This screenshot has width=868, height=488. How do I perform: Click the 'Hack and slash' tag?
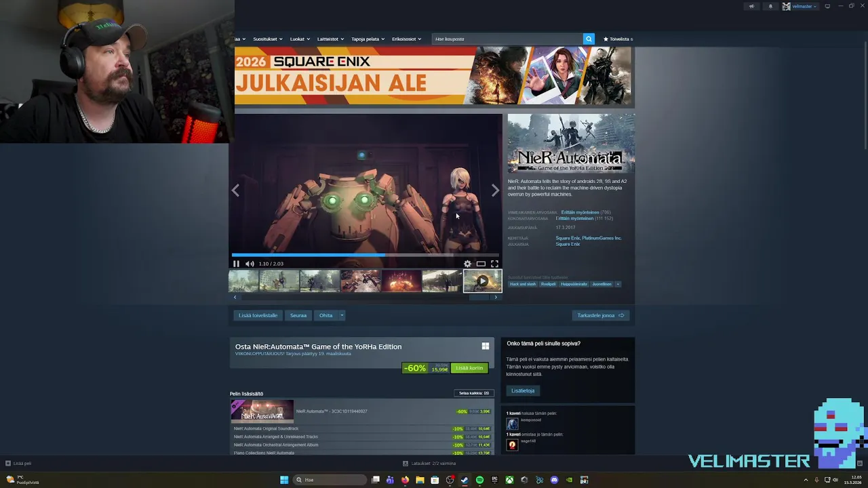click(523, 284)
